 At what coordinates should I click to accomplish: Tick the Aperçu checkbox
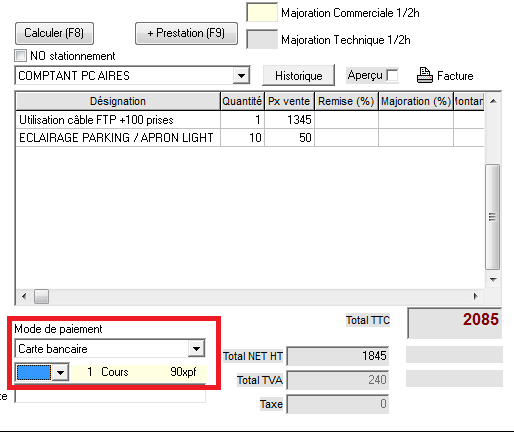(392, 75)
